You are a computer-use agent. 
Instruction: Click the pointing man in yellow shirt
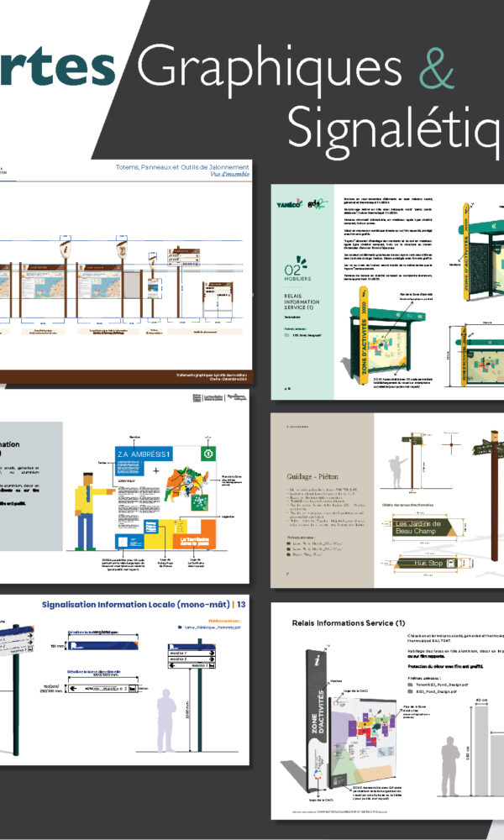pyautogui.click(x=92, y=511)
